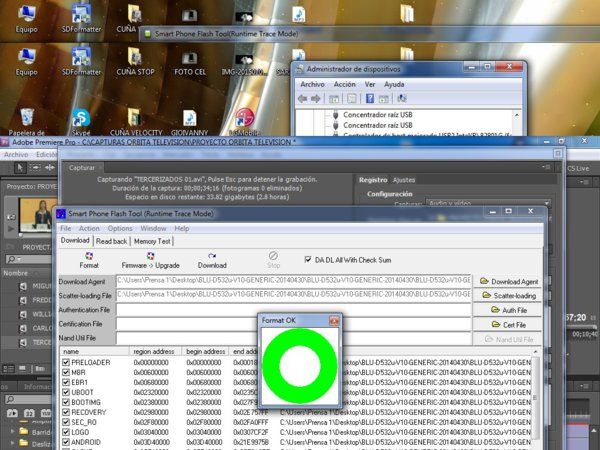Close the Format OK popup

click(334, 321)
